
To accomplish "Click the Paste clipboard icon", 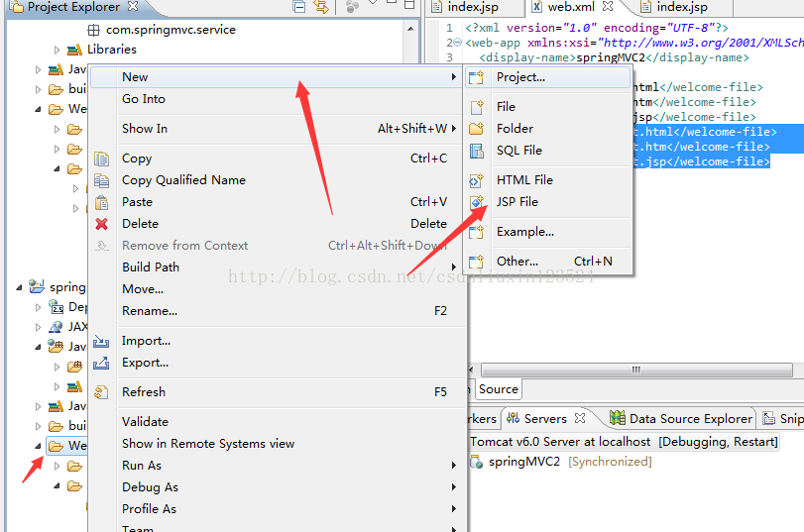I will tap(101, 202).
